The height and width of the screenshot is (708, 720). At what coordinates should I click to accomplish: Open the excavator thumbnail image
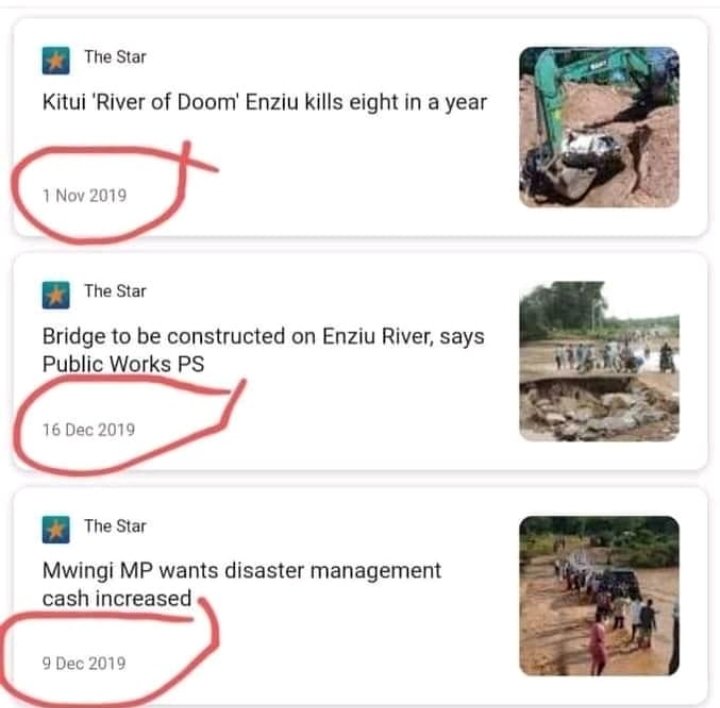(598, 127)
